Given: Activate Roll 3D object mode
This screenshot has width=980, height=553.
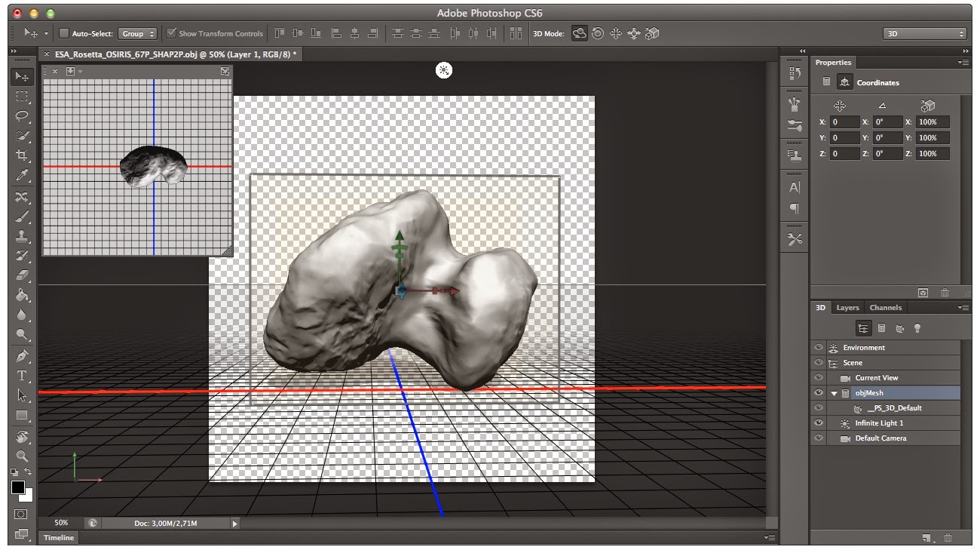Looking at the screenshot, I should (598, 33).
